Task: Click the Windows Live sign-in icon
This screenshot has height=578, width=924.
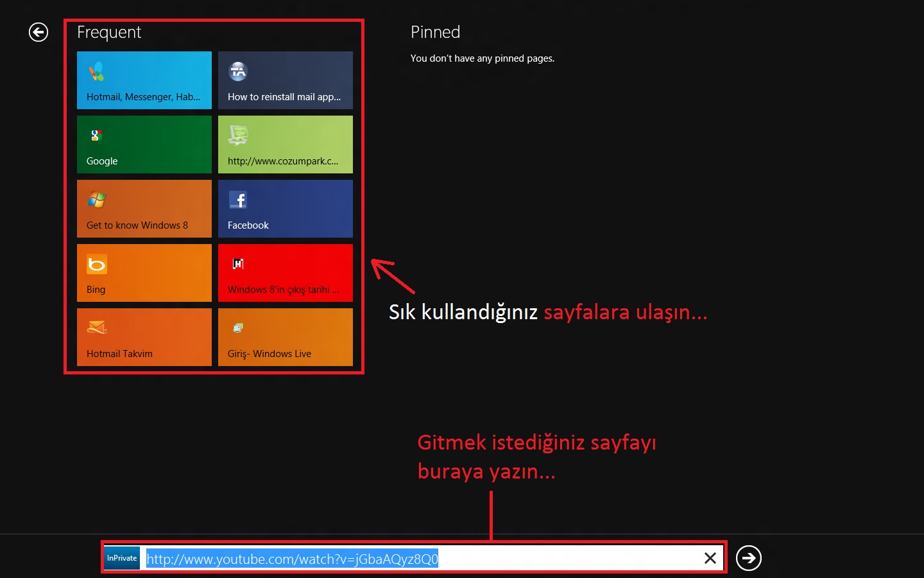Action: pyautogui.click(x=238, y=328)
